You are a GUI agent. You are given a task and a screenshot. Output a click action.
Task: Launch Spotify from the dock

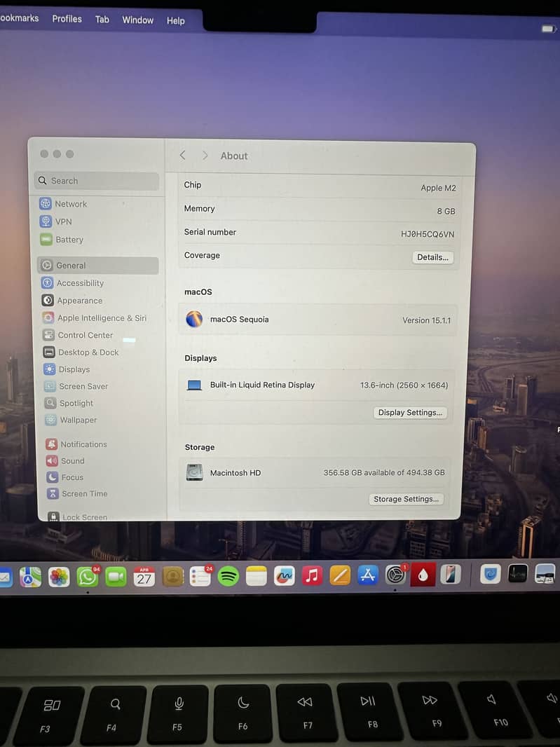(x=228, y=577)
